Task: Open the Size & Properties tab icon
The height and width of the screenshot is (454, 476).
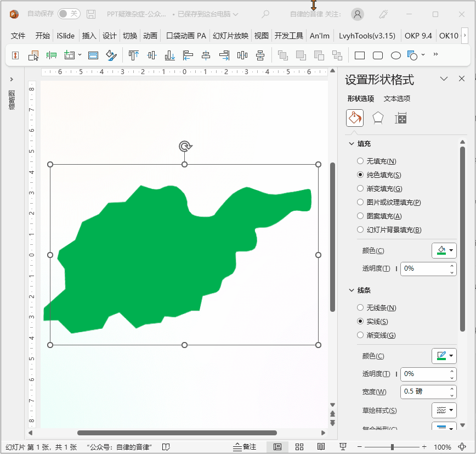Action: click(x=401, y=118)
